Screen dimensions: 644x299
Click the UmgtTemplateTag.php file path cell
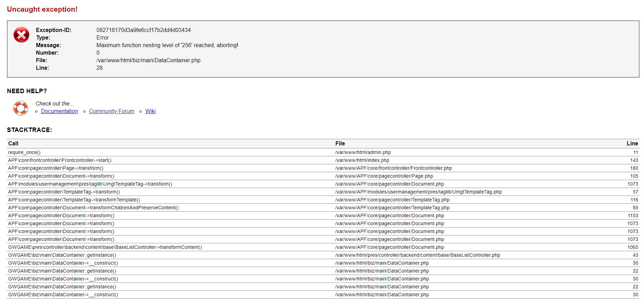click(418, 192)
